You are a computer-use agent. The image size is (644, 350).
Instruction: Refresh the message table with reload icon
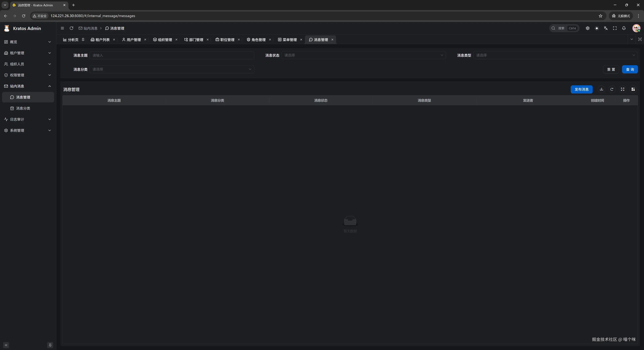tap(612, 89)
